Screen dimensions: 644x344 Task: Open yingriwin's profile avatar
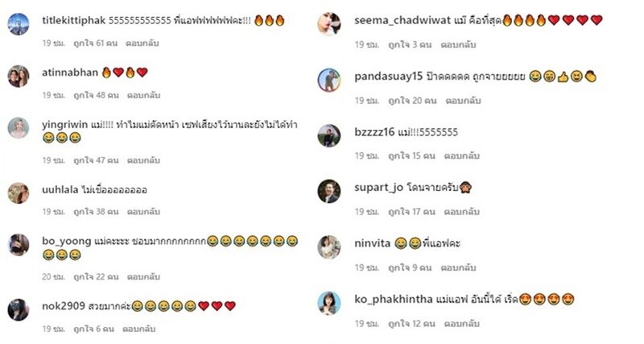coord(19,128)
